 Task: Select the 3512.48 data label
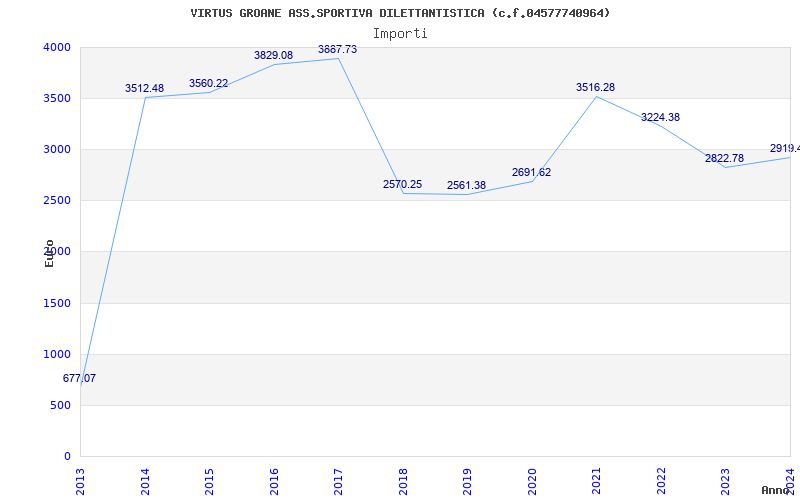[144, 89]
